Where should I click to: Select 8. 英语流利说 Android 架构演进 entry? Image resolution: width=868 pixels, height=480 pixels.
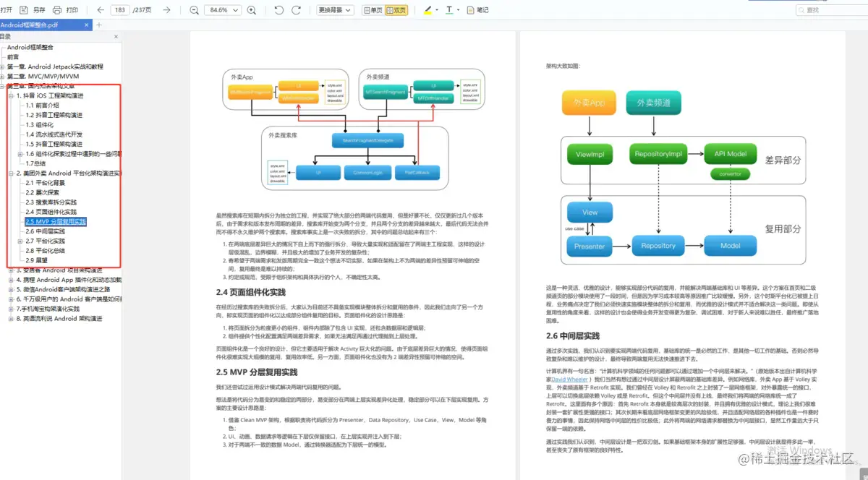[x=59, y=318]
